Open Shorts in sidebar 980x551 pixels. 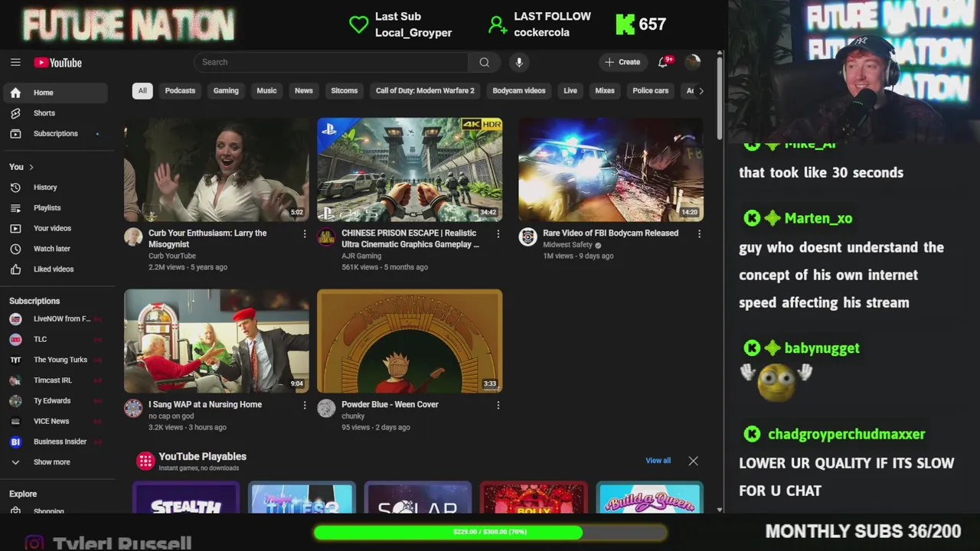point(54,113)
